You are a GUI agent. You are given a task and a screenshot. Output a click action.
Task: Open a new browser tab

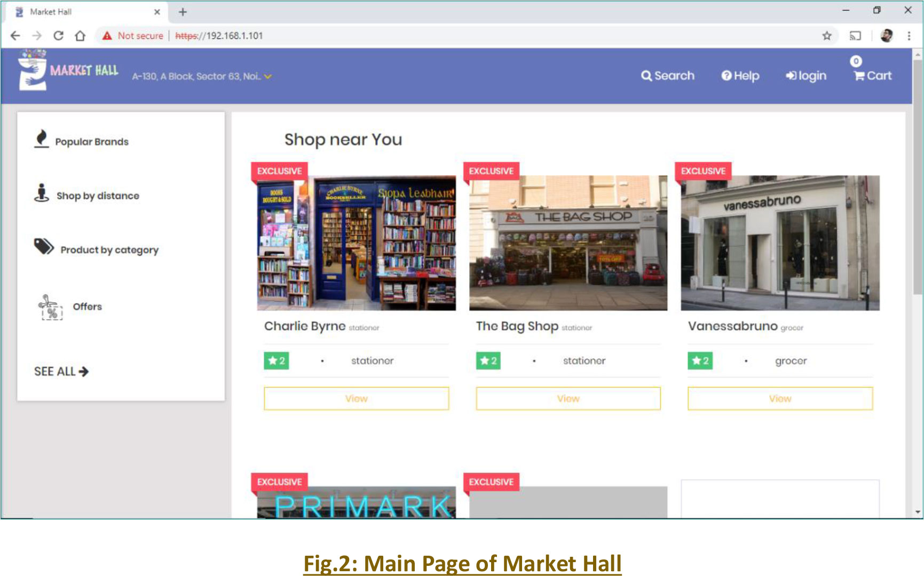(183, 12)
